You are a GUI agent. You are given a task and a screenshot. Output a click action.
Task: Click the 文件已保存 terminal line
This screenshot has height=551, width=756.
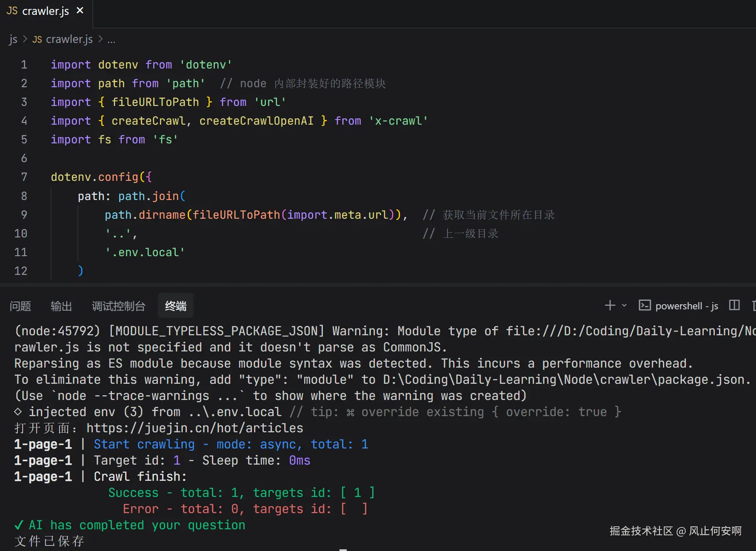(49, 541)
